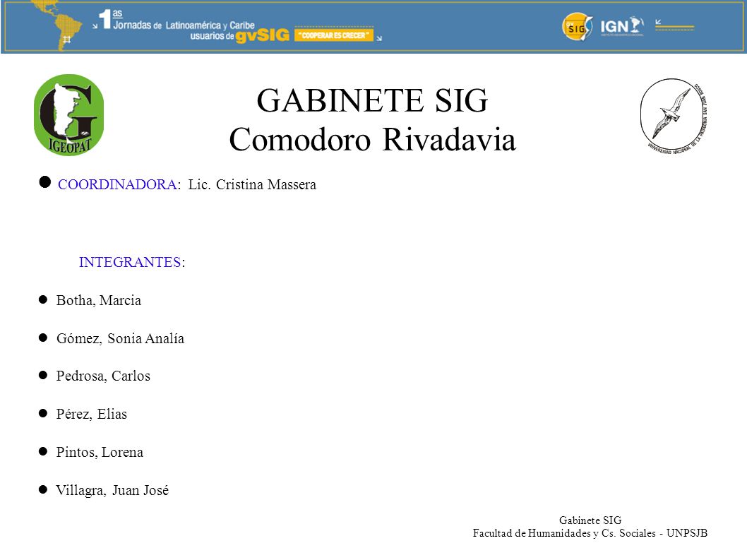Click the large "1as" number in the banner
The width and height of the screenshot is (747, 560).
click(x=110, y=19)
